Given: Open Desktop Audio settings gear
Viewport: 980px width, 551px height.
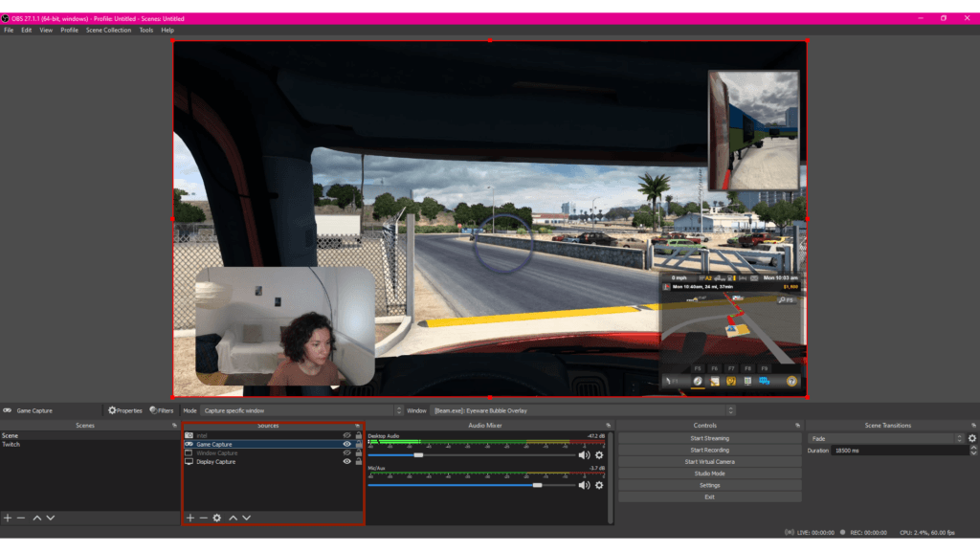Looking at the screenshot, I should [599, 455].
